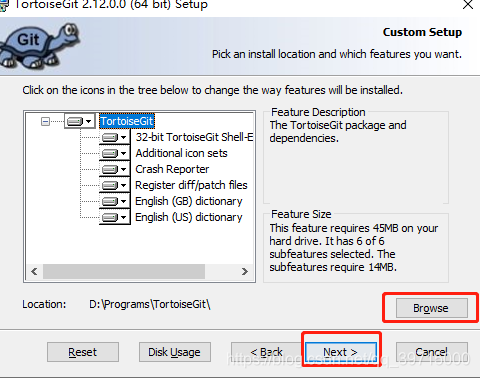Click the feature tree's right scroll arrow

pos(245,271)
